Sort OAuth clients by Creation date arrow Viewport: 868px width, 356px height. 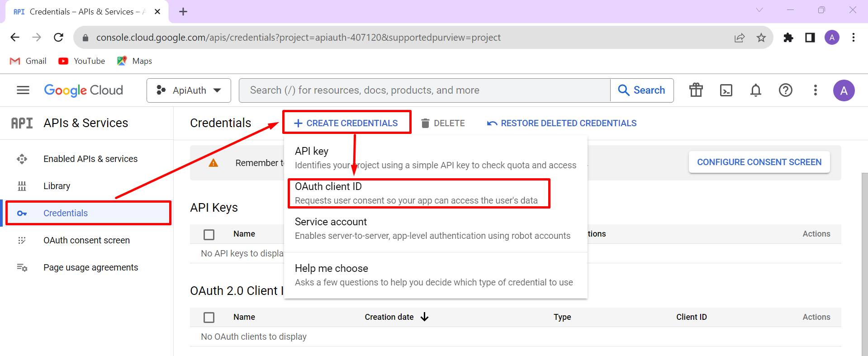[424, 317]
